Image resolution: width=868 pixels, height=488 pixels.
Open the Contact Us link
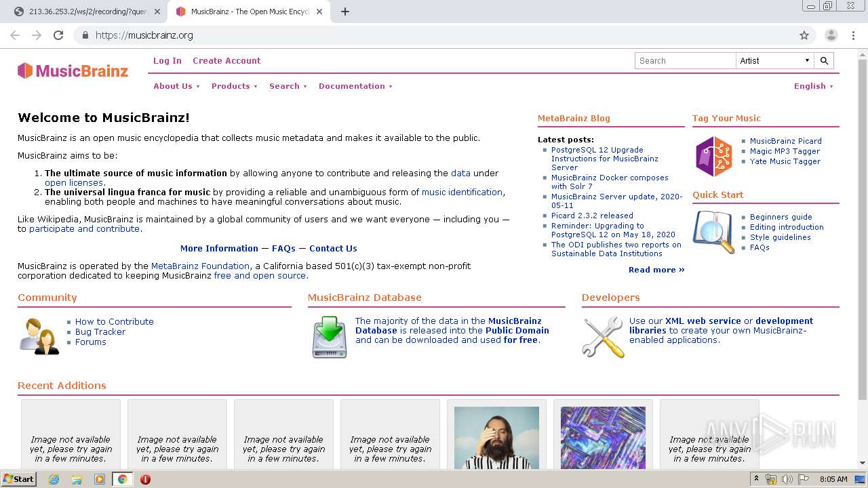333,248
